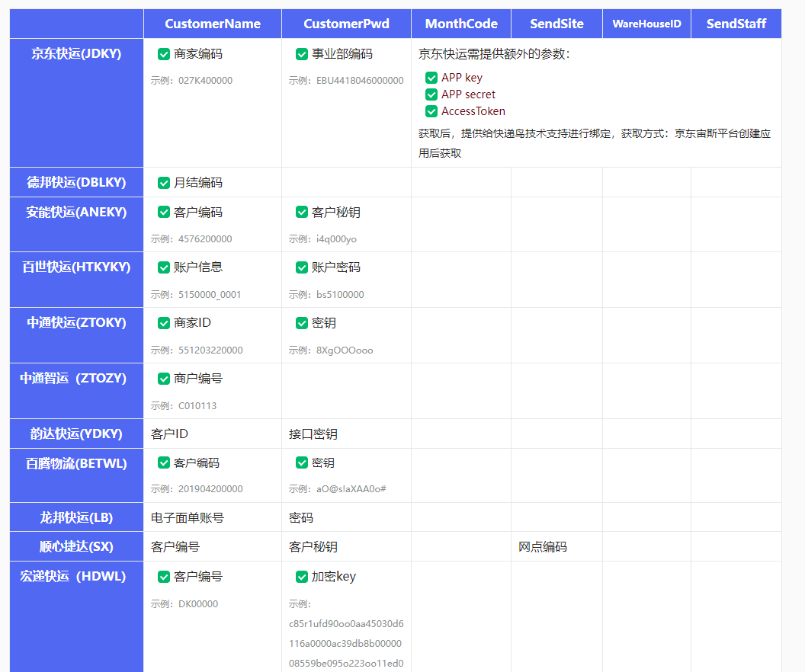Click checkbox icon beside 商家ID
The image size is (805, 672).
[164, 323]
